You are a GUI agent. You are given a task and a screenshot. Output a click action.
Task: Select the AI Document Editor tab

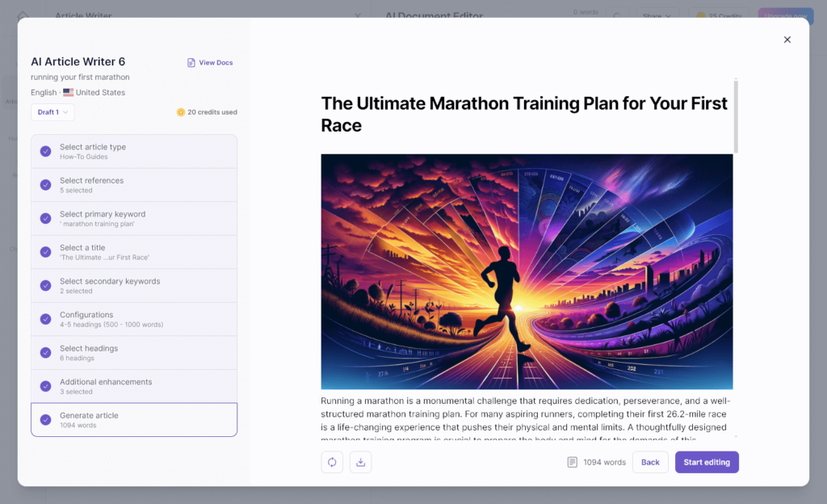(x=434, y=16)
